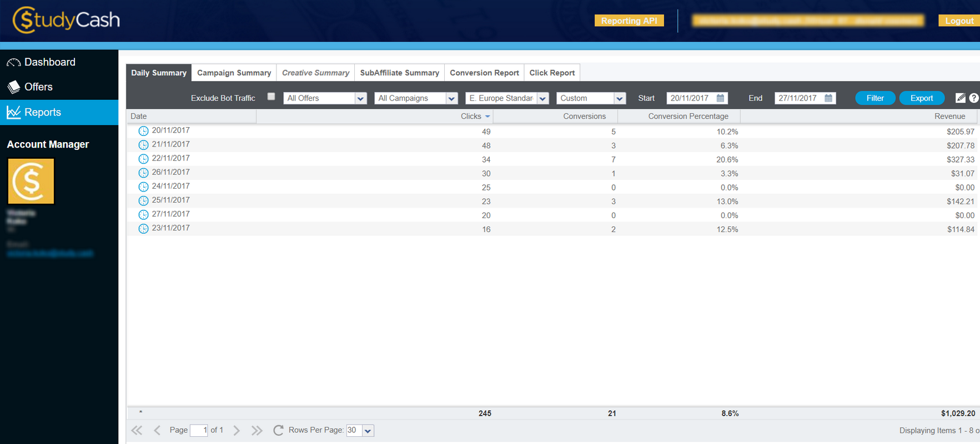The width and height of the screenshot is (980, 444).
Task: Go to the first page arrow
Action: pyautogui.click(x=137, y=430)
